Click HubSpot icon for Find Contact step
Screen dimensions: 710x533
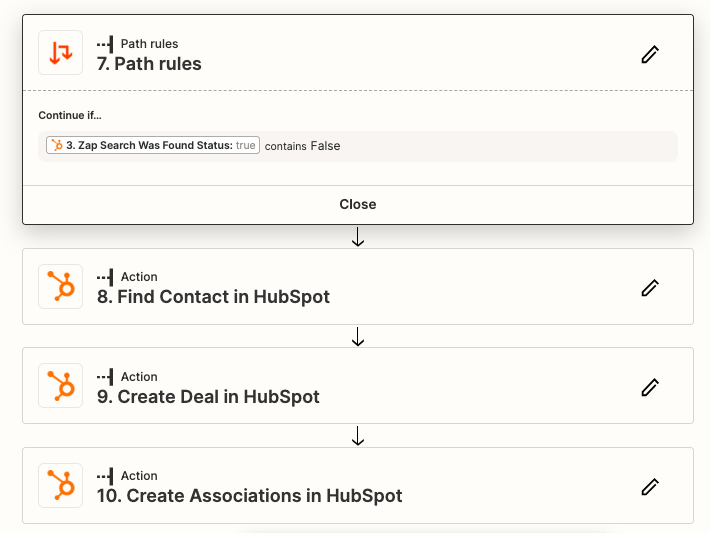(60, 287)
